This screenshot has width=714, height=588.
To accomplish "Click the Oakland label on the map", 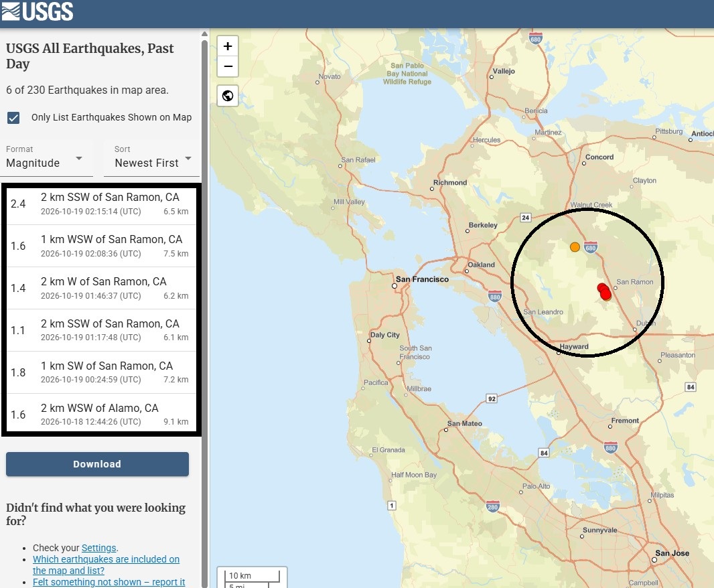I will (x=482, y=265).
